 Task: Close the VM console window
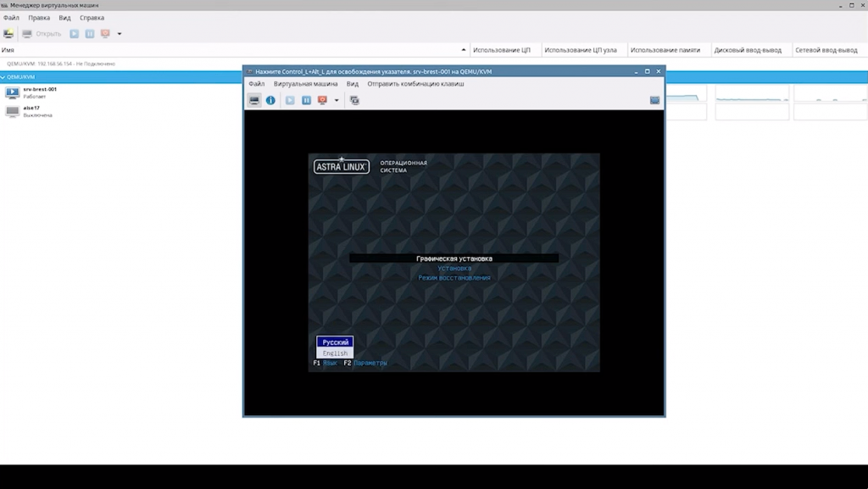click(658, 71)
